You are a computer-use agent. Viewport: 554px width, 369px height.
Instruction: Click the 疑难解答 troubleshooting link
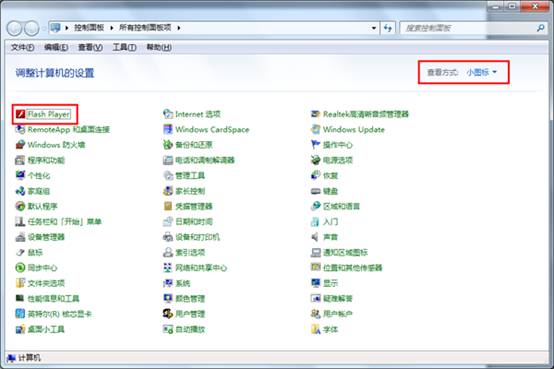[x=338, y=299]
